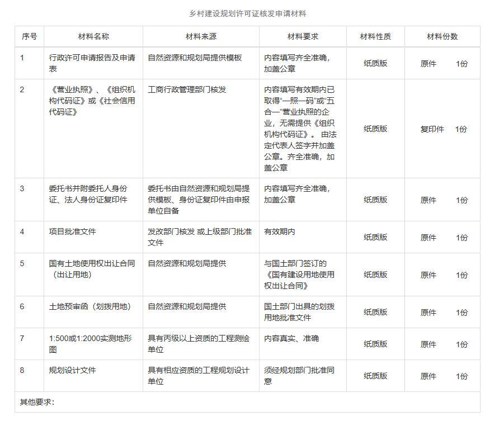Click the 内容真实、准确 requirement cell
The width and height of the screenshot is (504, 421).
click(x=291, y=338)
